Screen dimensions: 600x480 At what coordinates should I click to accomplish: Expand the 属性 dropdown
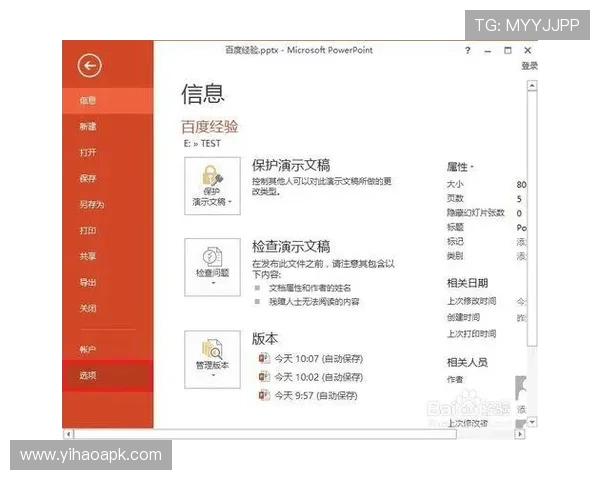[460, 167]
